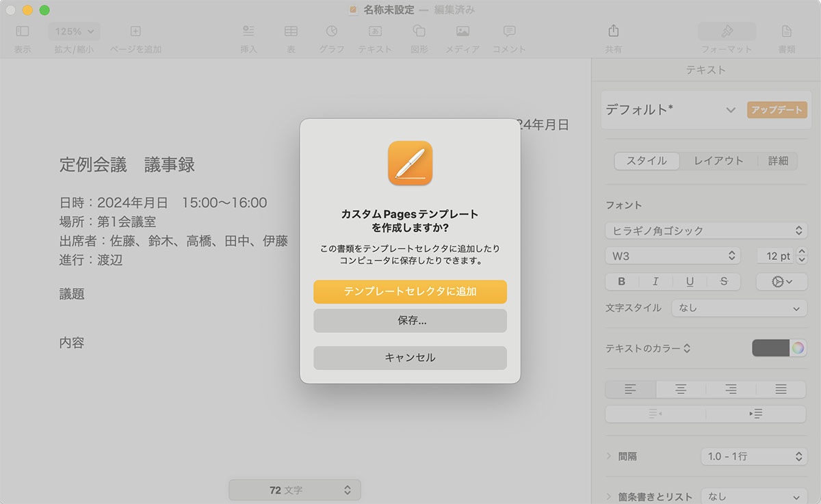
Task: Click the View sidebar icon in toolbar
Action: point(23,31)
